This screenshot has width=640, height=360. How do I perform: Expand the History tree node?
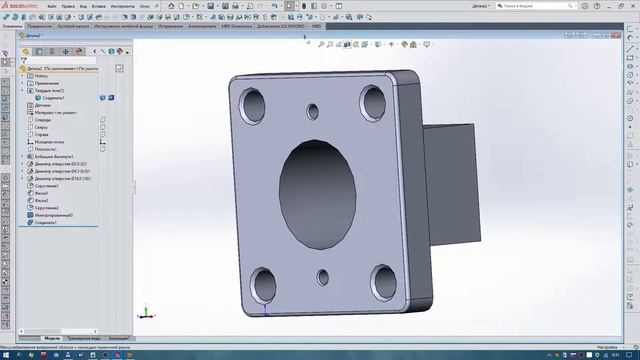point(22,76)
